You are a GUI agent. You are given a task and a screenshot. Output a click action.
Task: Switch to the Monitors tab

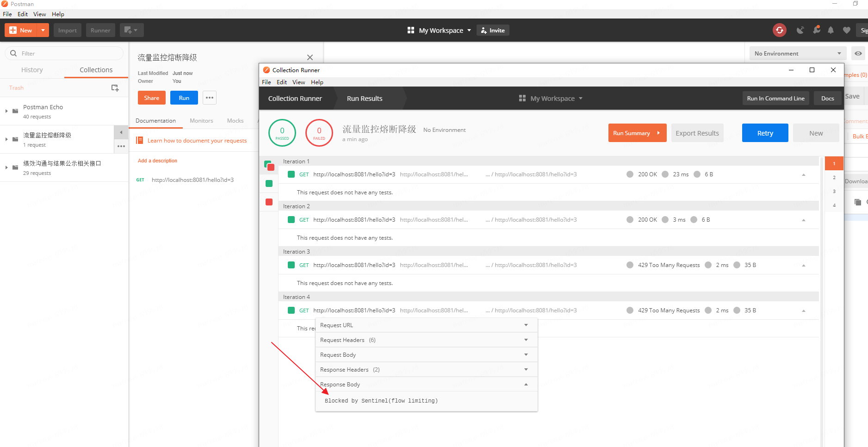click(201, 121)
